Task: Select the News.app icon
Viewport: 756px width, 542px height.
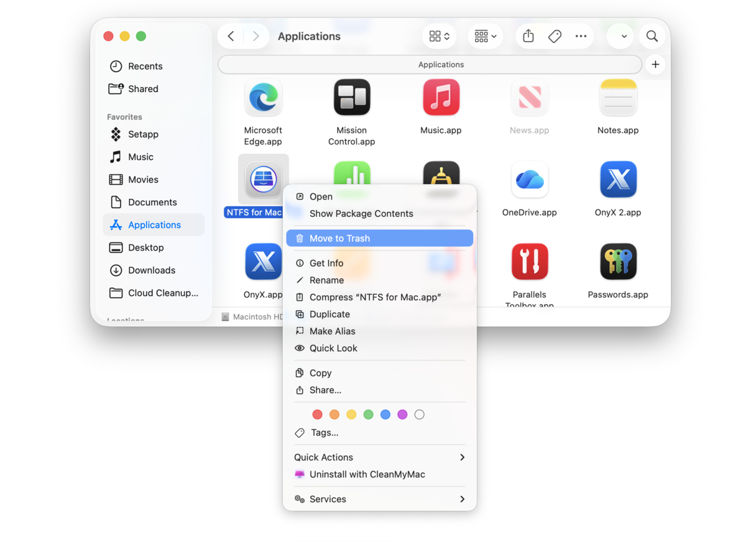Action: click(530, 98)
